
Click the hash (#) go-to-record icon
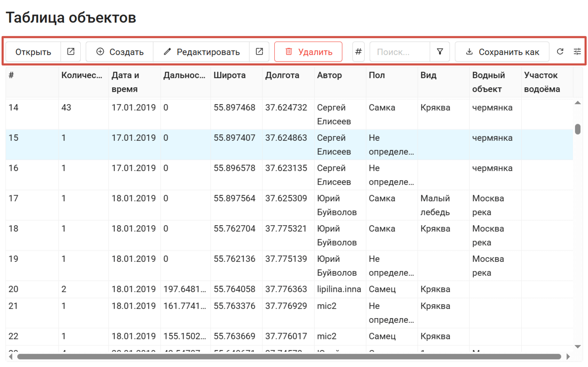point(358,52)
